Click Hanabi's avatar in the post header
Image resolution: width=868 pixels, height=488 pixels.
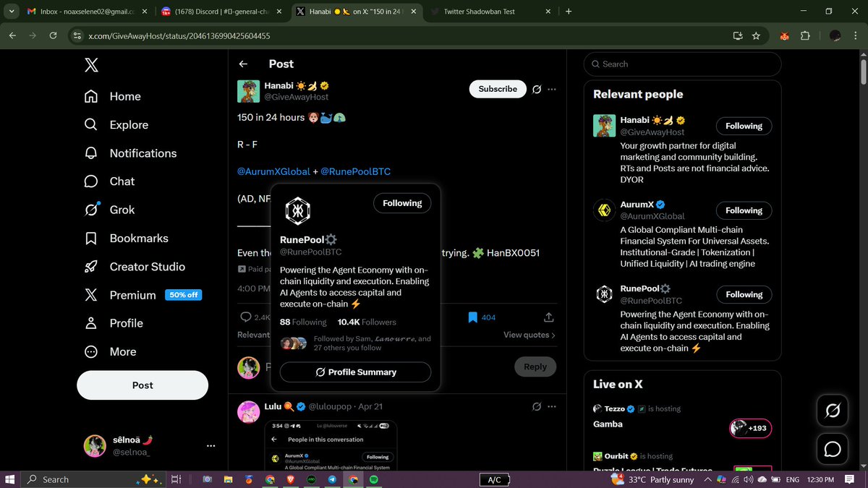pyautogui.click(x=249, y=91)
